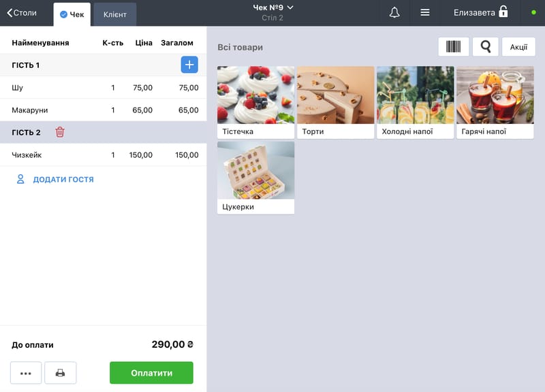
Task: Click the green Оплатити button
Action: [x=151, y=373]
